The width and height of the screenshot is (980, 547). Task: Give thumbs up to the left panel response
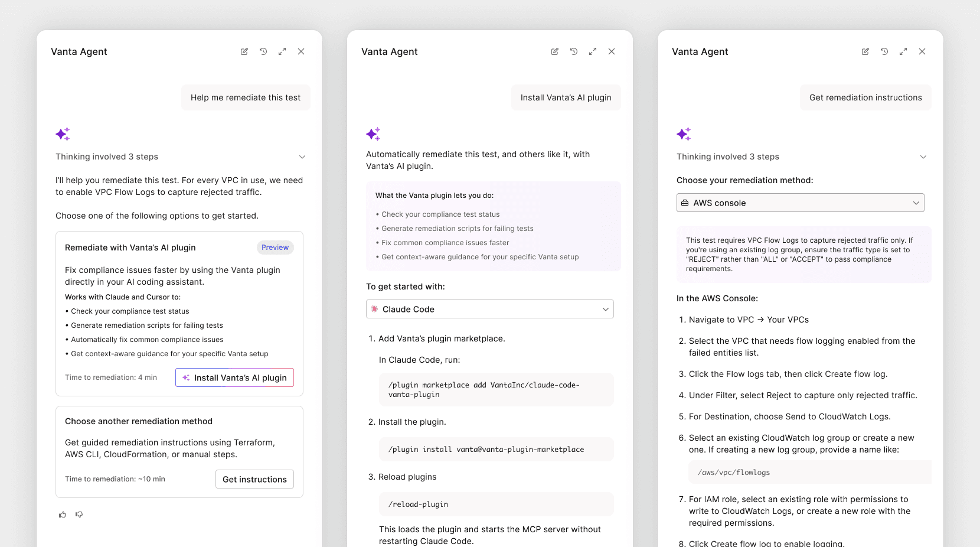(x=63, y=515)
